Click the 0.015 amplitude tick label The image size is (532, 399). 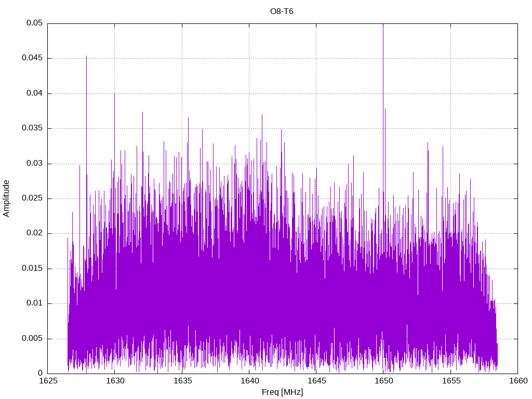click(32, 268)
